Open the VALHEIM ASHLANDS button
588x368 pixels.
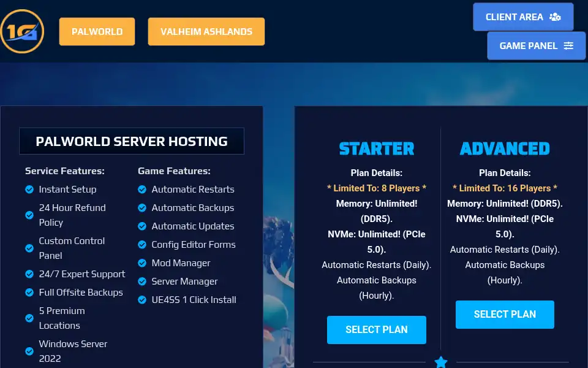point(206,31)
